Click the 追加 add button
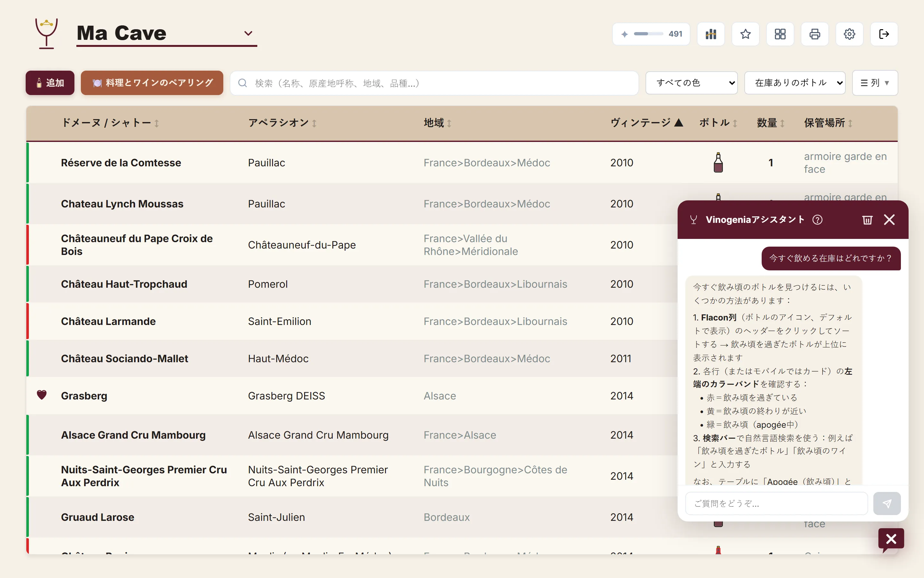This screenshot has height=578, width=924. click(x=50, y=83)
